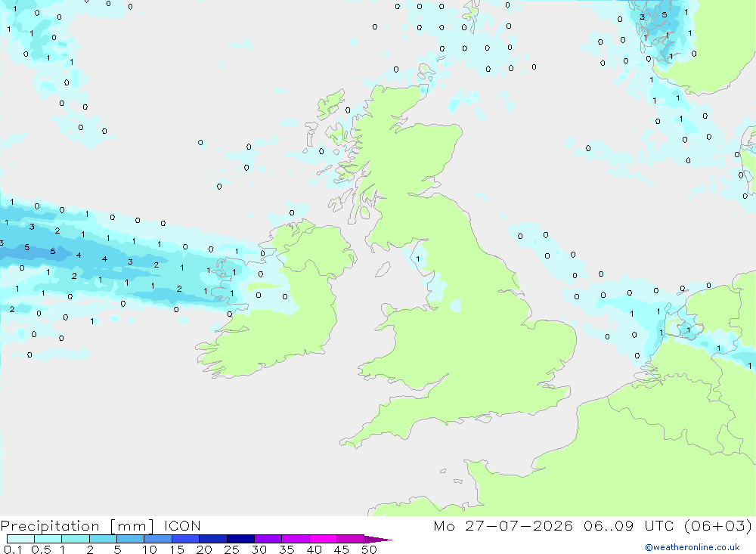Click the "35" legend scale label
756x554 pixels.
pos(287,549)
